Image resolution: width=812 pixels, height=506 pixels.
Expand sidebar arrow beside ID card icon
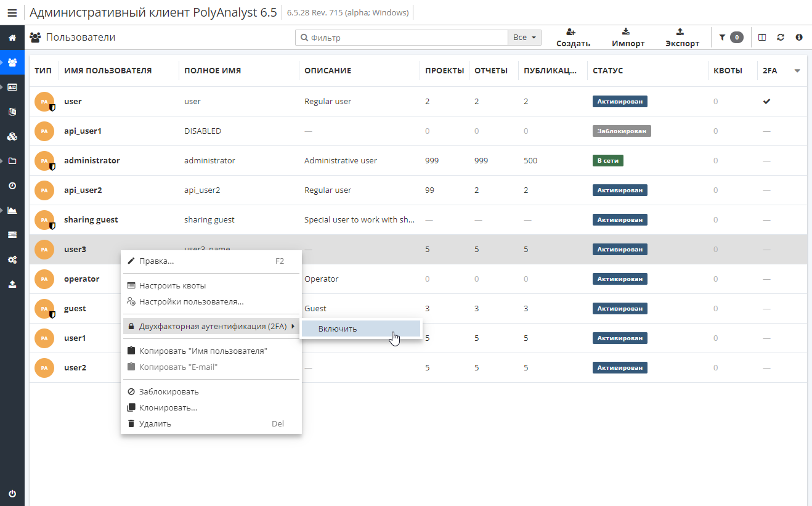click(x=2, y=87)
